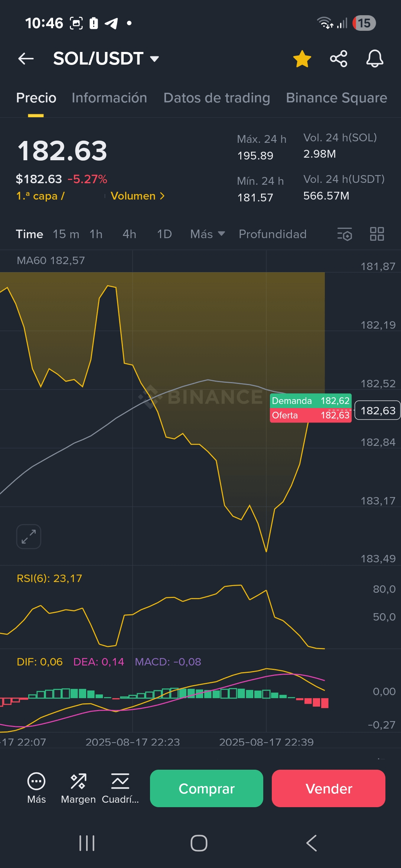Open Android recent apps button
Image resolution: width=401 pixels, height=868 pixels.
[87, 843]
